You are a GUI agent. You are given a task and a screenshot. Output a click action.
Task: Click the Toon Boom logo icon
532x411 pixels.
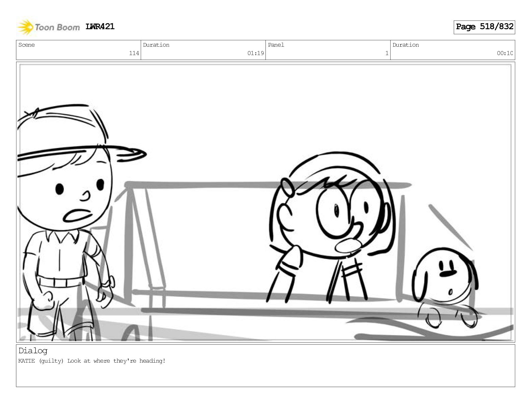tap(26, 27)
